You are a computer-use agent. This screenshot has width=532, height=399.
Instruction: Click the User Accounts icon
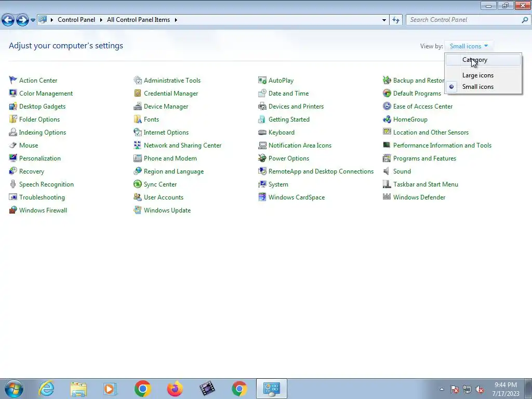[x=137, y=197]
